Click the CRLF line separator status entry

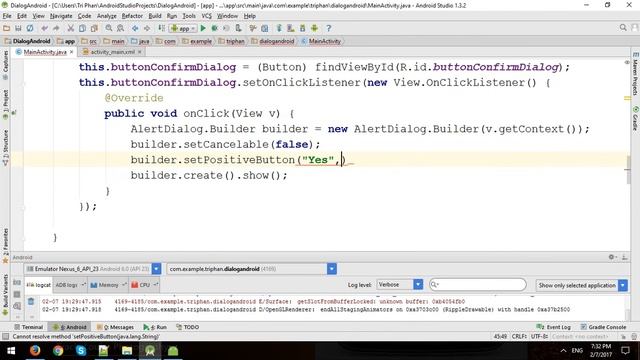click(519, 336)
